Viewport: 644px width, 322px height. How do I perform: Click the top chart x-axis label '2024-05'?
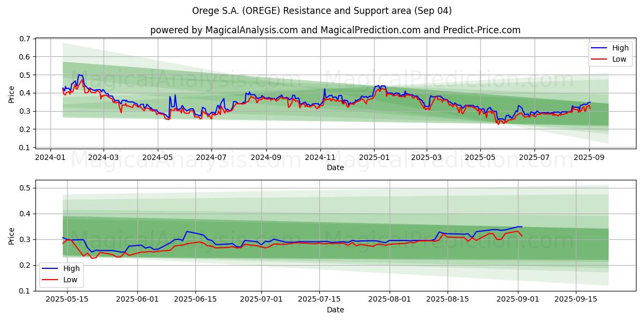157,158
